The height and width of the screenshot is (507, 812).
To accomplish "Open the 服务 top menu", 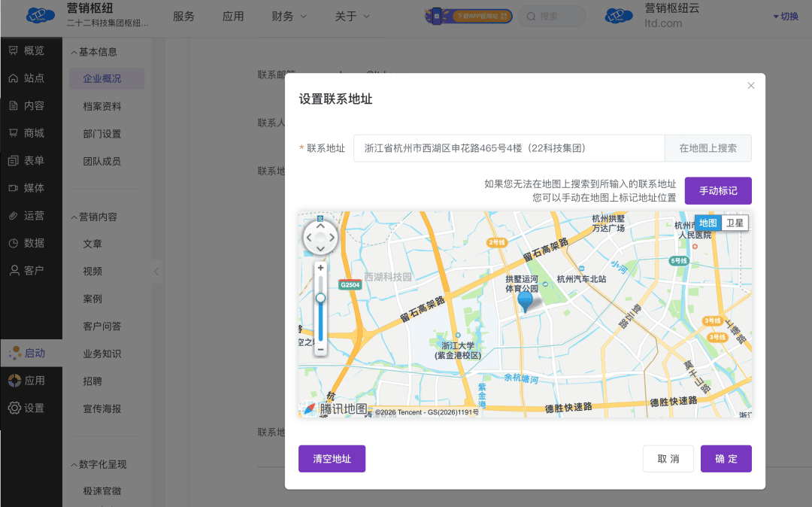I will point(183,17).
